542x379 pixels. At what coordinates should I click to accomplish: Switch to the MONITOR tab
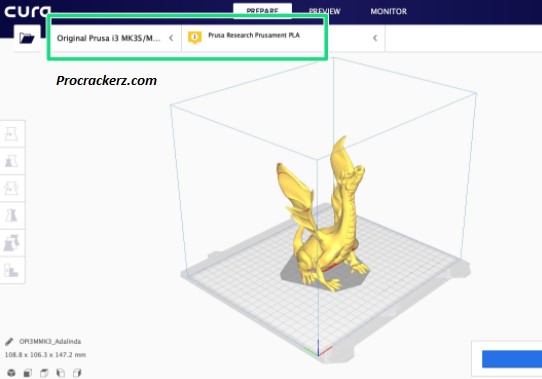click(x=389, y=11)
